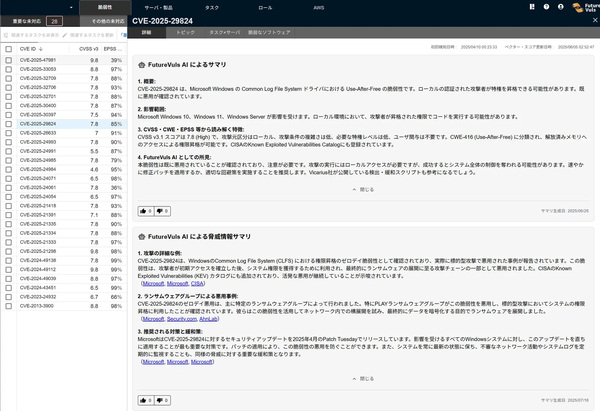Check the box for CVE-2025-21298
Image resolution: width=600 pixels, height=411 pixels.
click(8, 251)
